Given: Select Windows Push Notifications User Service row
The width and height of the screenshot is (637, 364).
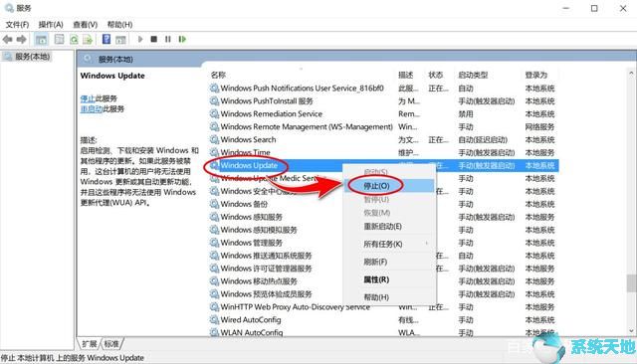Looking at the screenshot, I should click(384, 89).
